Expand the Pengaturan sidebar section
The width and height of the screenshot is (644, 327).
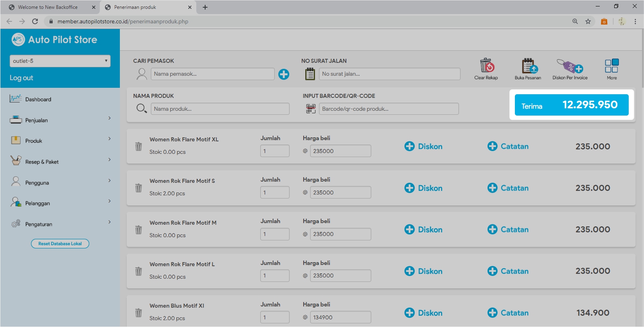(60, 224)
